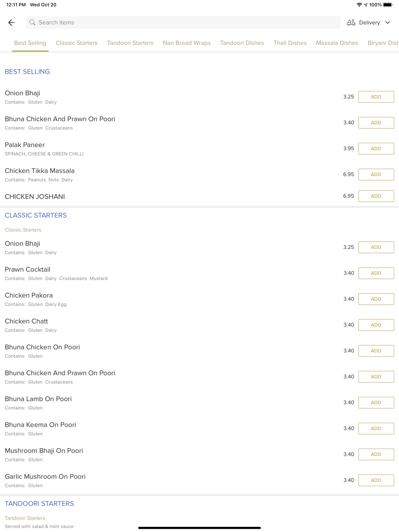This screenshot has width=399, height=532.
Task: Tap the search magnifier icon
Action: coord(32,23)
